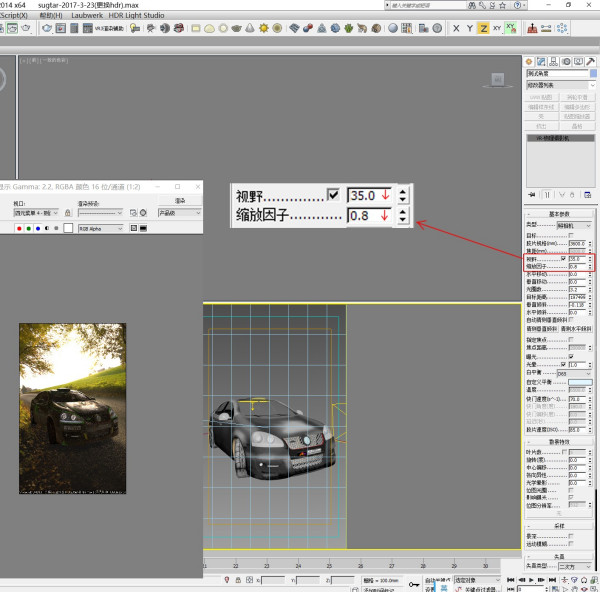This screenshot has width=600, height=592.
Task: Open the Motion command panel tab
Action: pos(566,62)
